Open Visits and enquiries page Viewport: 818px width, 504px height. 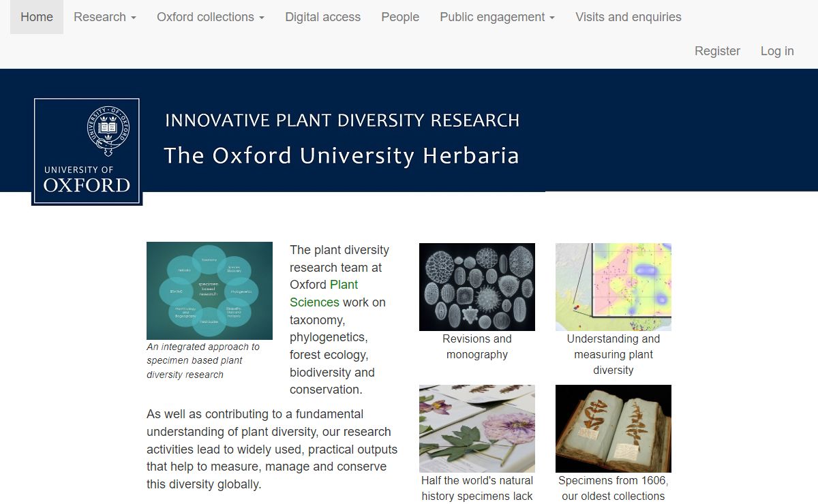click(628, 17)
